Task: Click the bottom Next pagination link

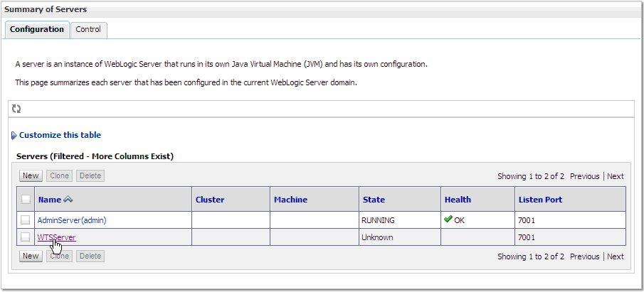Action: point(616,256)
